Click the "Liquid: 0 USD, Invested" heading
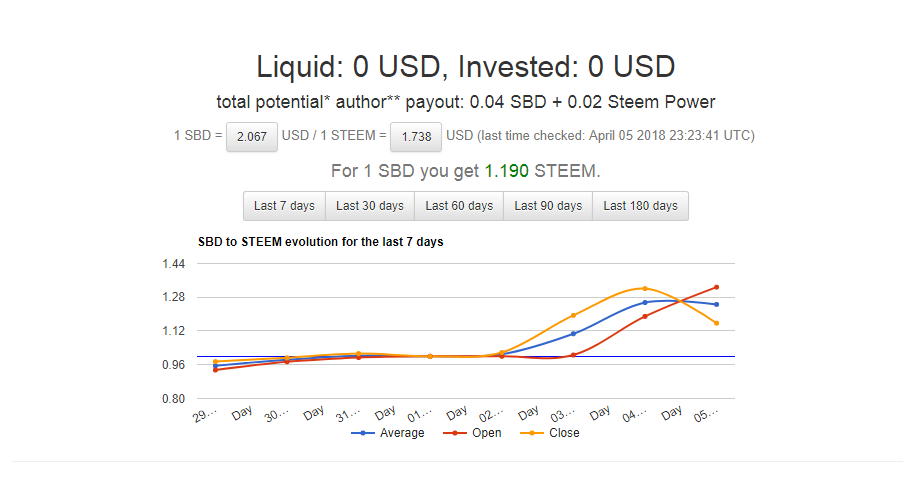Image resolution: width=903 pixels, height=482 pixels. (466, 67)
